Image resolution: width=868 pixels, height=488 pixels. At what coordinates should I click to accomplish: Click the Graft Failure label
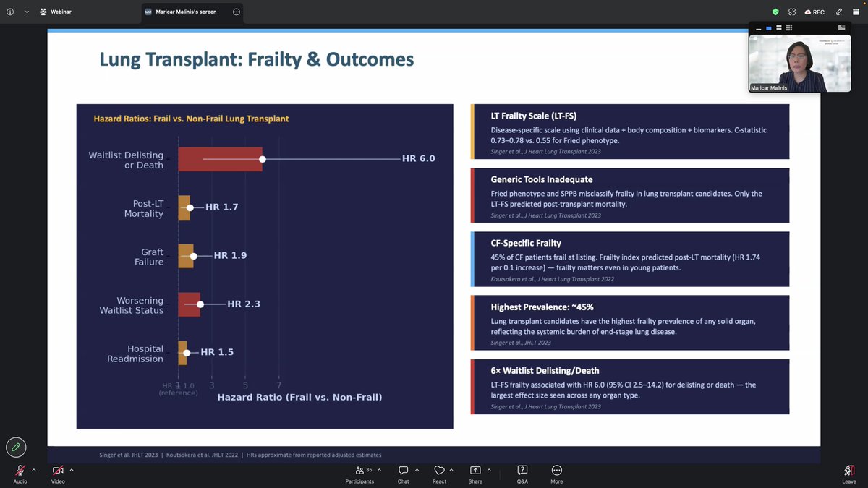[149, 257]
